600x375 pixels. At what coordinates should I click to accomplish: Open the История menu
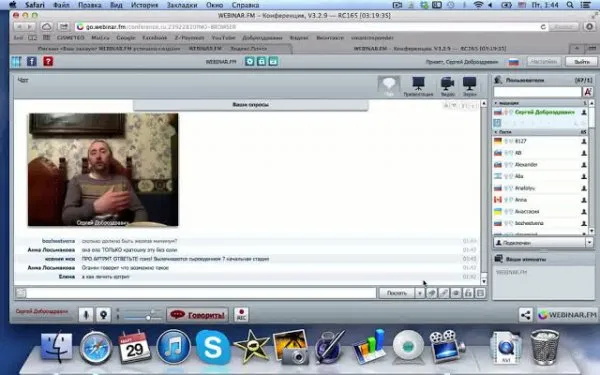144,5
